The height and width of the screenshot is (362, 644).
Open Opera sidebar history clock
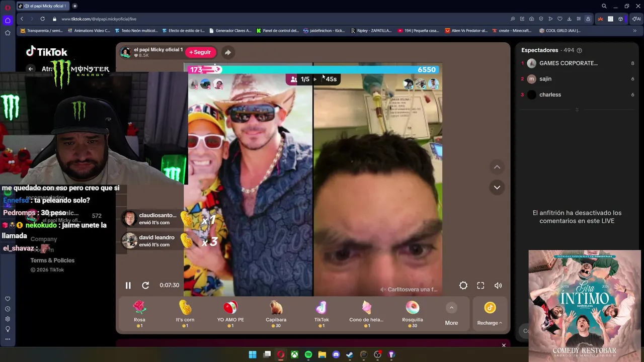tap(8, 309)
